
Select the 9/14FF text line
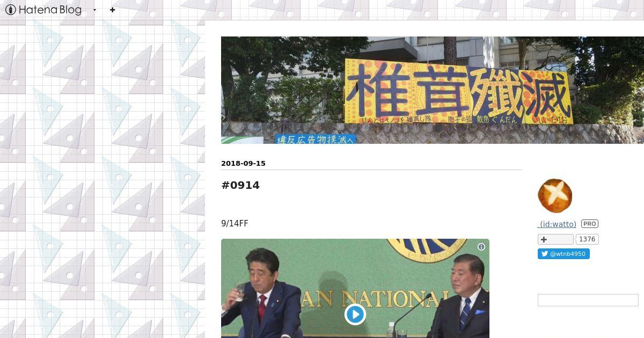tap(235, 224)
